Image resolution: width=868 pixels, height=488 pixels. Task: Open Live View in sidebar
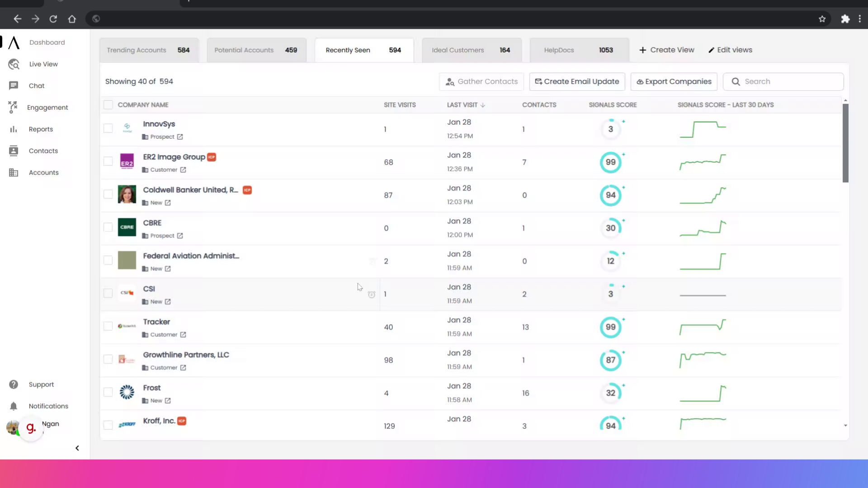(43, 64)
